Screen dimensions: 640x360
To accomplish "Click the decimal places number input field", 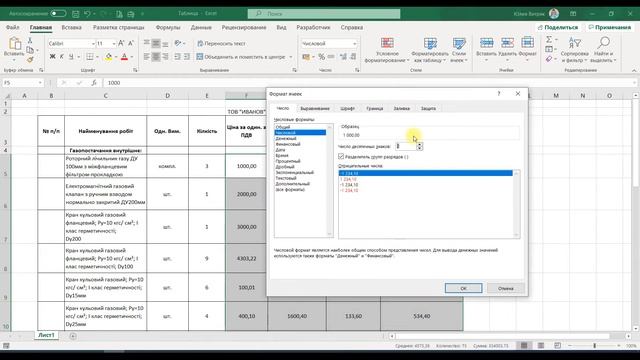I will tap(406, 146).
